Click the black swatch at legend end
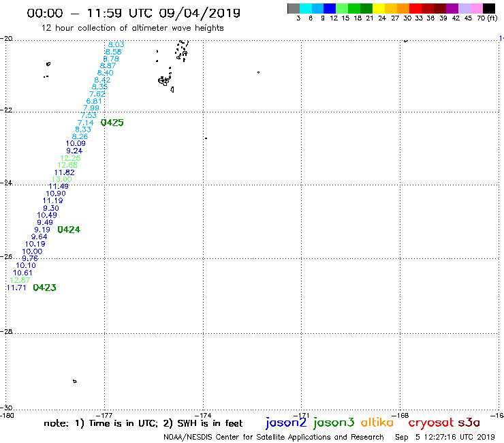 tap(488, 8)
